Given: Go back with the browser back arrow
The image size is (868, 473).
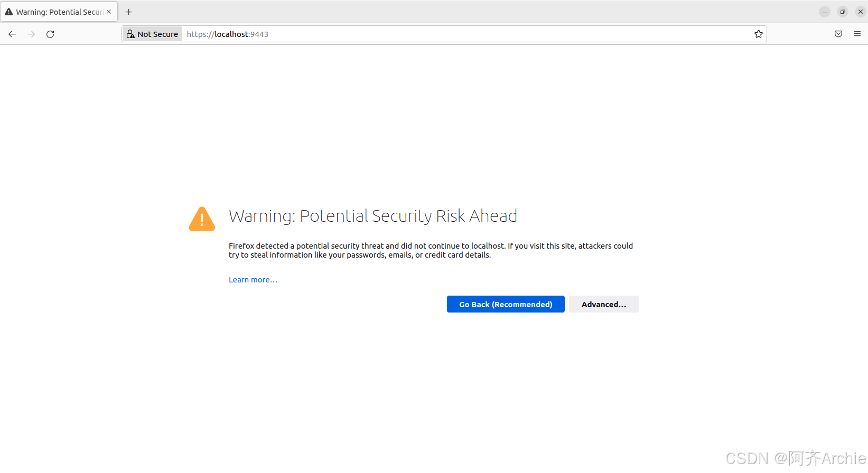Looking at the screenshot, I should click(x=12, y=34).
